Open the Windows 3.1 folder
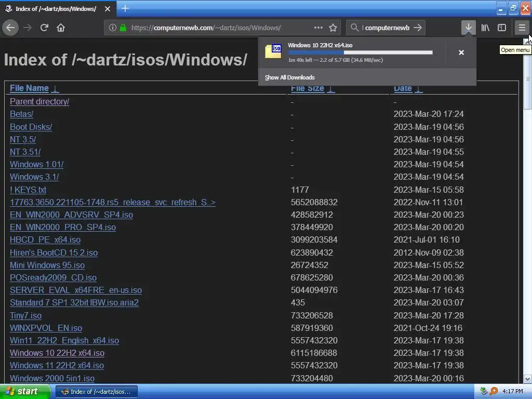The height and width of the screenshot is (399, 532). [34, 177]
